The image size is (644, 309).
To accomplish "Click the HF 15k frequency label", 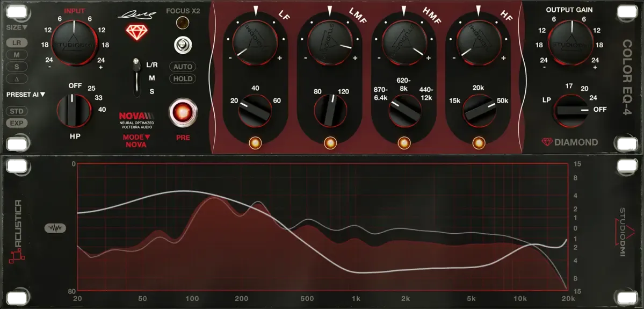I will click(454, 100).
